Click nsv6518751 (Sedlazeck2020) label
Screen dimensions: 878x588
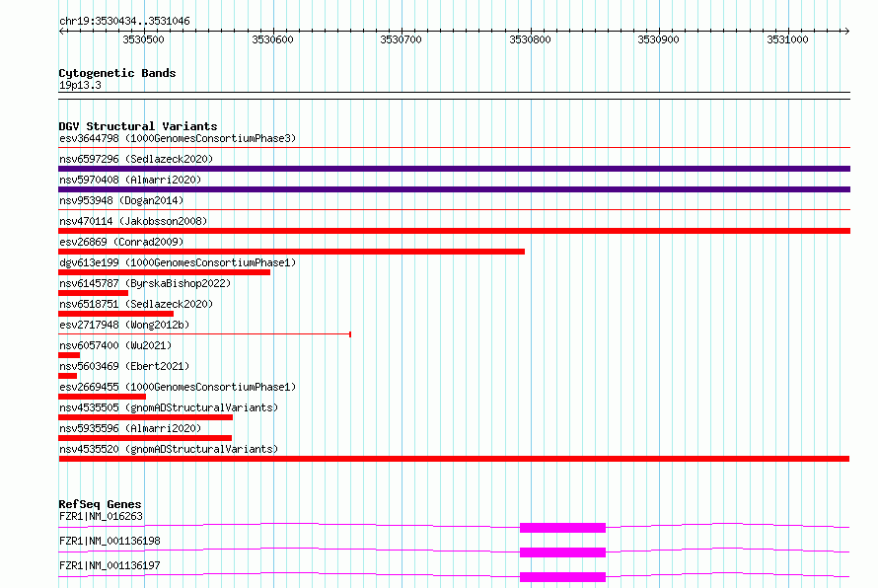coord(136,304)
